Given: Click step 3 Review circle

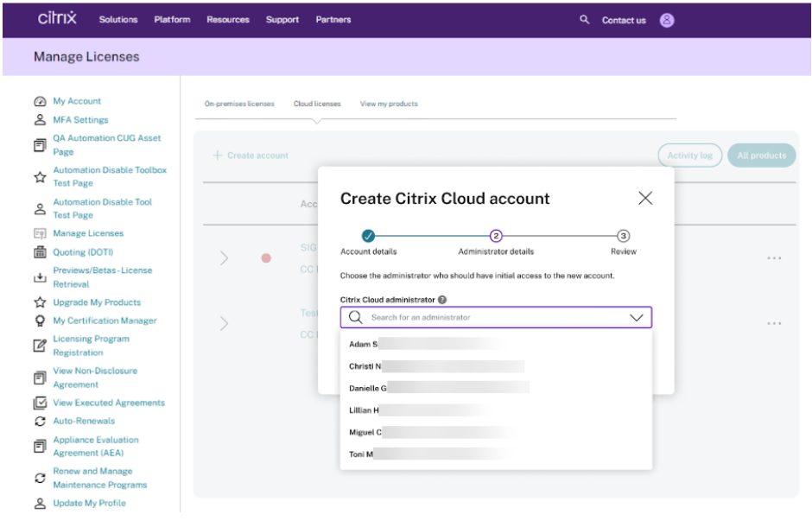Looking at the screenshot, I should pos(623,235).
